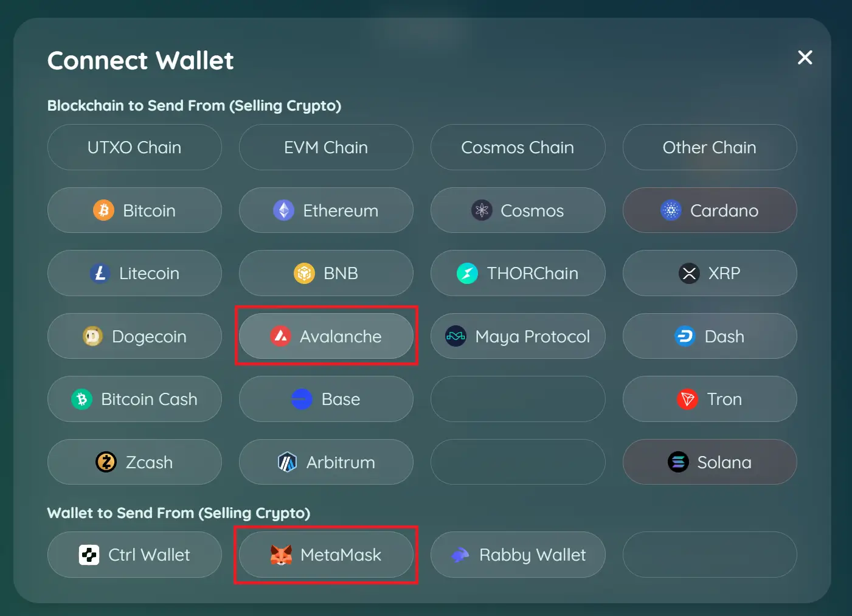Filter by EVM Chain category
852x616 pixels.
click(x=326, y=147)
